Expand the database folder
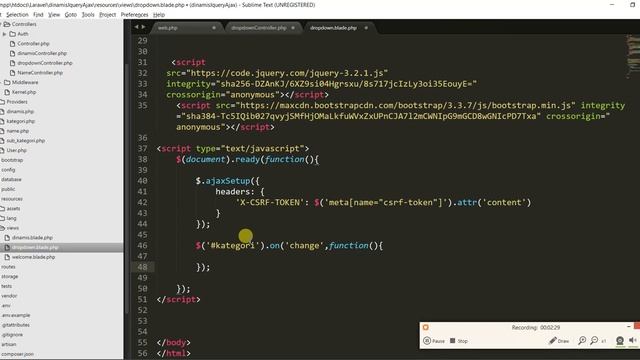The height and width of the screenshot is (360, 640). point(11,180)
